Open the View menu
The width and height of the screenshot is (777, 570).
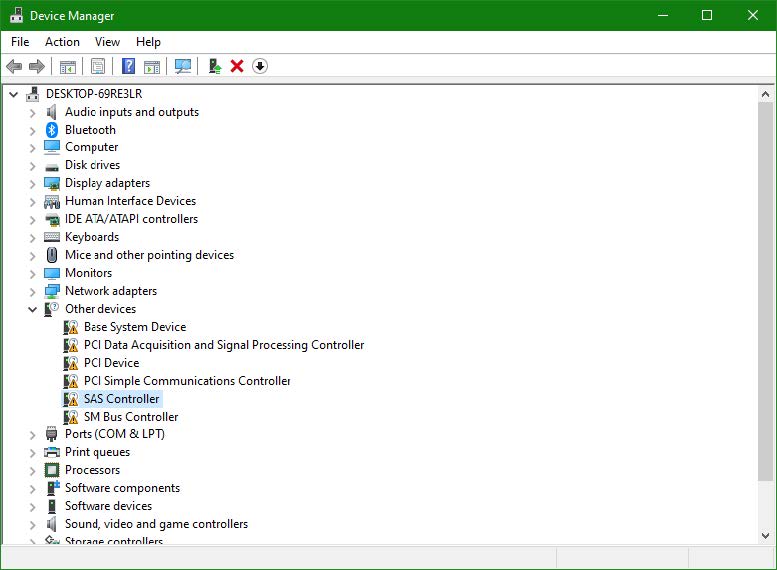[108, 42]
